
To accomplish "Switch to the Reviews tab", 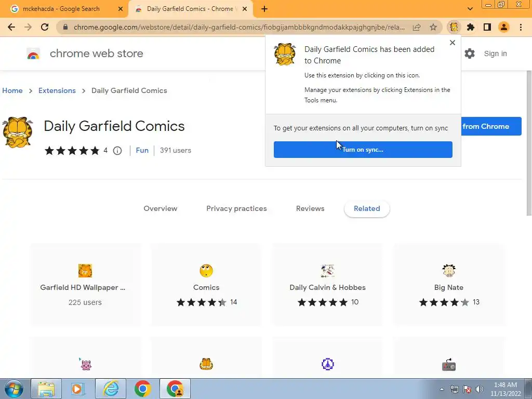I will (x=310, y=209).
